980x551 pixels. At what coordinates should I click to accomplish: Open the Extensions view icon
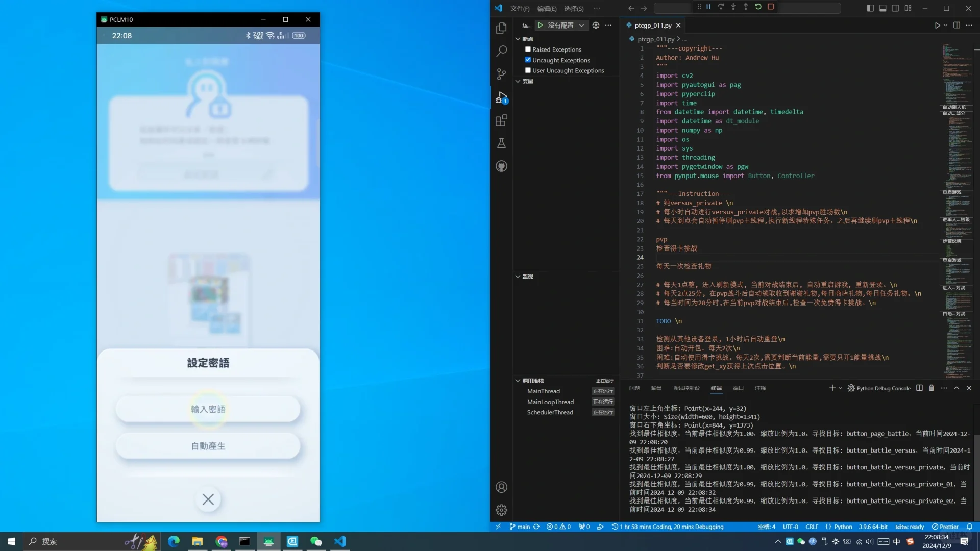pos(501,120)
